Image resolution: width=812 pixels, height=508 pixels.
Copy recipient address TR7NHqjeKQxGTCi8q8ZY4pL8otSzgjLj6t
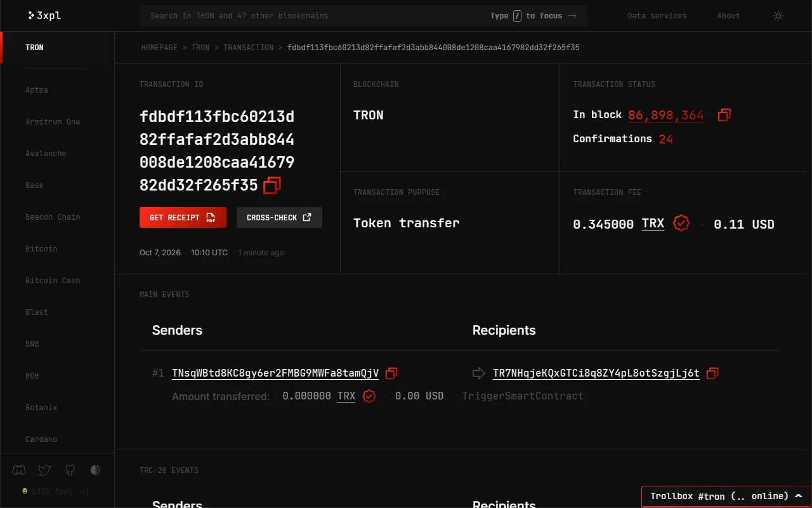coord(712,373)
